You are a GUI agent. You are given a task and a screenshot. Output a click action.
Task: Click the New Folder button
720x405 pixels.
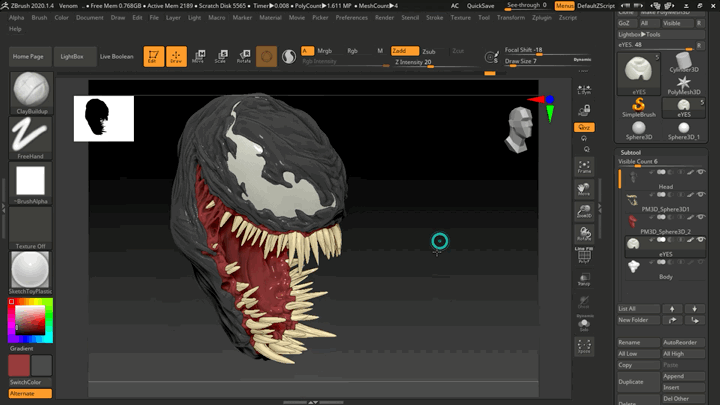pyautogui.click(x=639, y=320)
